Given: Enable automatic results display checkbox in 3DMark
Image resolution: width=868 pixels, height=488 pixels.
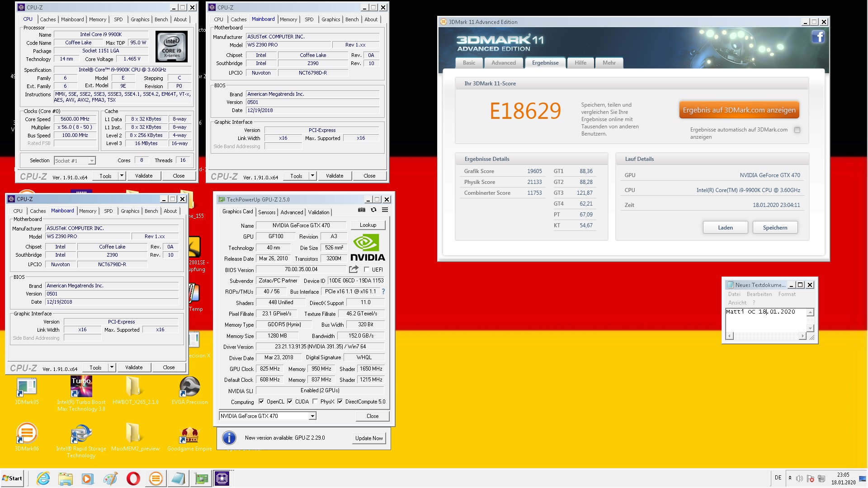Looking at the screenshot, I should point(797,130).
